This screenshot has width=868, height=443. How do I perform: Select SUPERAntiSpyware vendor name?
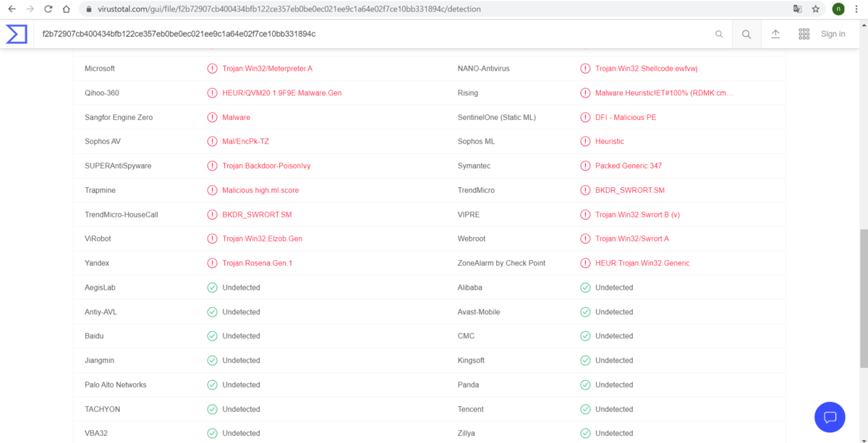pyautogui.click(x=118, y=165)
